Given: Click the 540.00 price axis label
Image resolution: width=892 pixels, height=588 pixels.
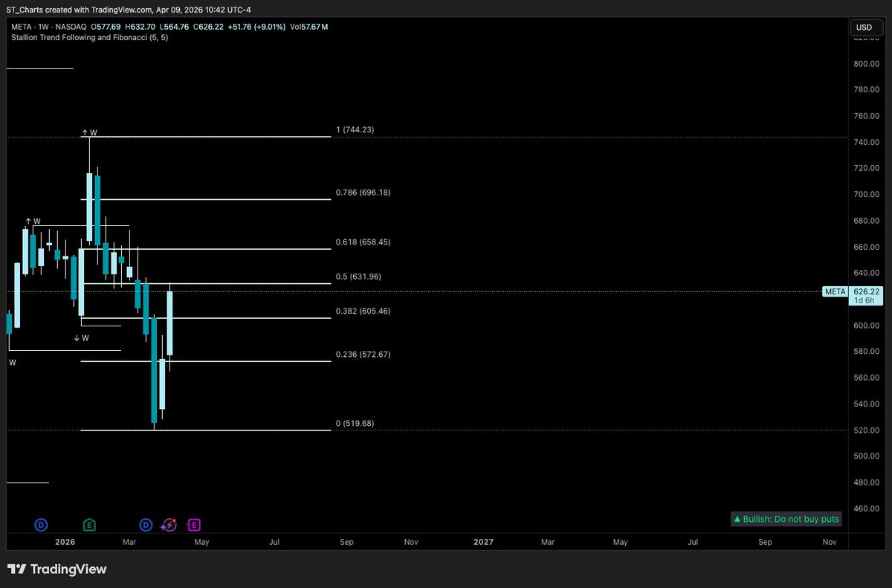Looking at the screenshot, I should click(x=867, y=404).
